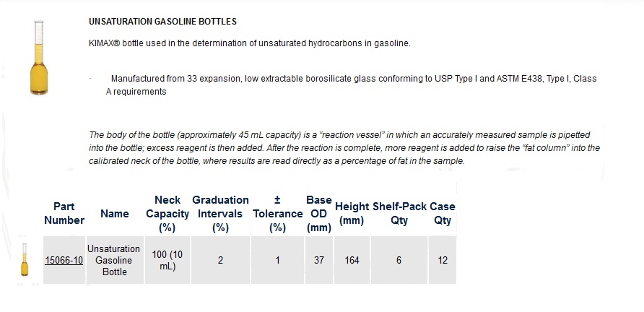The height and width of the screenshot is (312, 644).
Task: Click the Shelf-Pack Qty column header
Action: click(399, 213)
